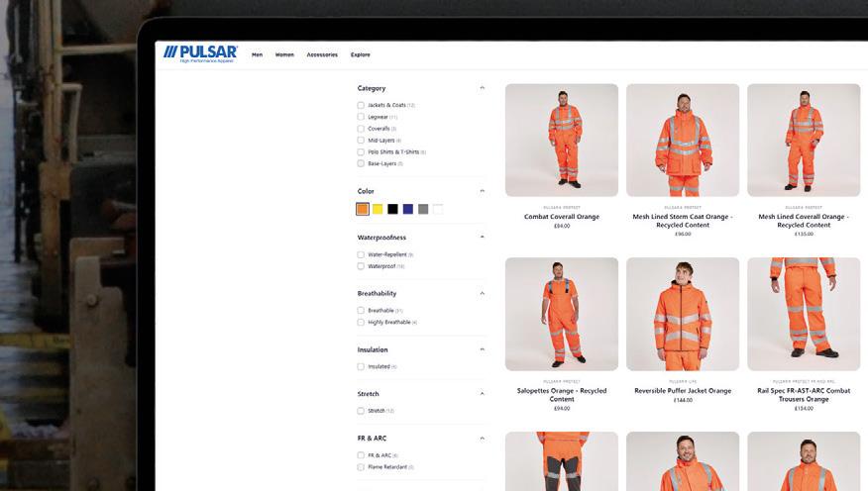Tick the Breathable checkbox
Viewport: 868px width, 491px height.
(x=361, y=310)
